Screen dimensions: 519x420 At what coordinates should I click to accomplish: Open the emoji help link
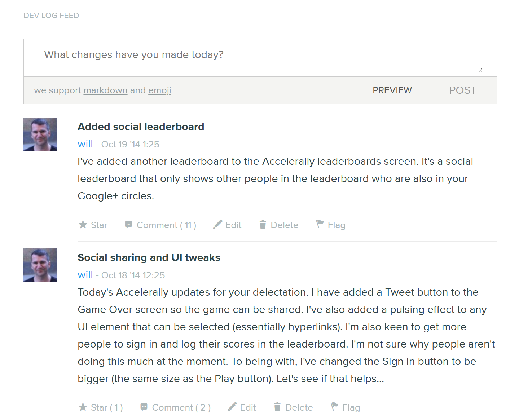[160, 90]
